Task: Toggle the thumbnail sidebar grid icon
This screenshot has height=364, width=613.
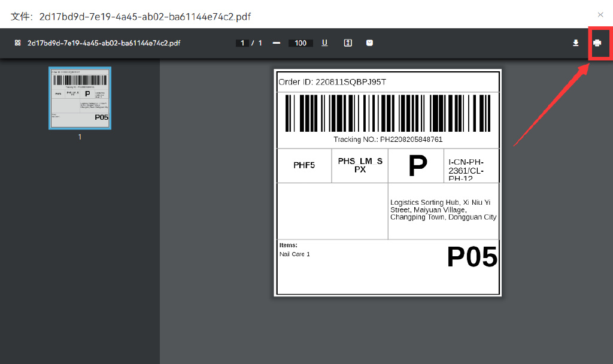Action: tap(18, 43)
